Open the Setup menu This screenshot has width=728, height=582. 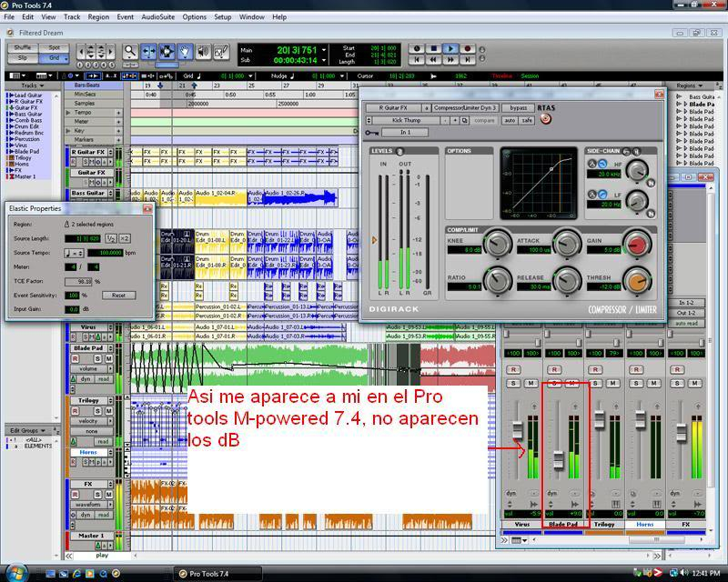tap(222, 17)
